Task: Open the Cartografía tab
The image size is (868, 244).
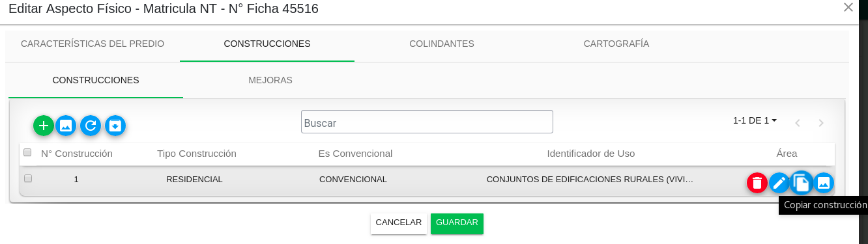Action: 616,44
